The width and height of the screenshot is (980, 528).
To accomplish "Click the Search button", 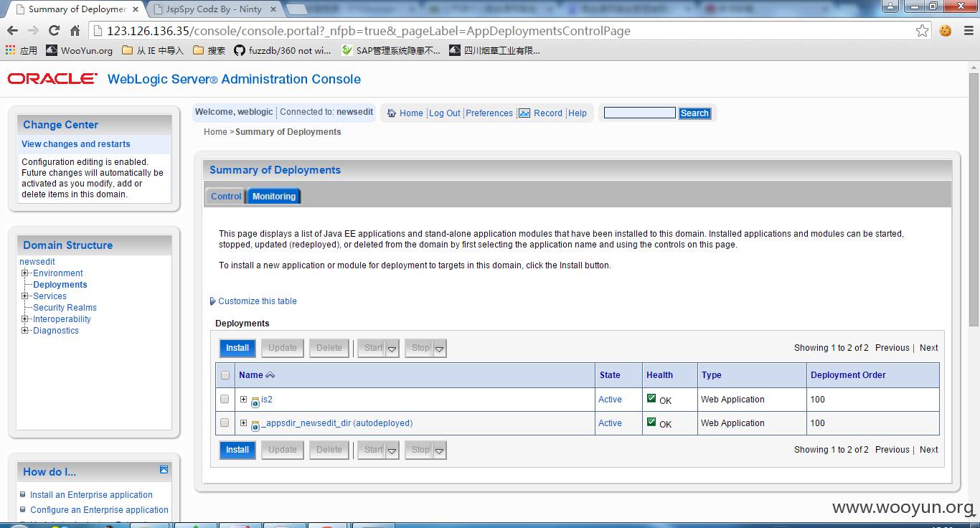I will click(694, 113).
